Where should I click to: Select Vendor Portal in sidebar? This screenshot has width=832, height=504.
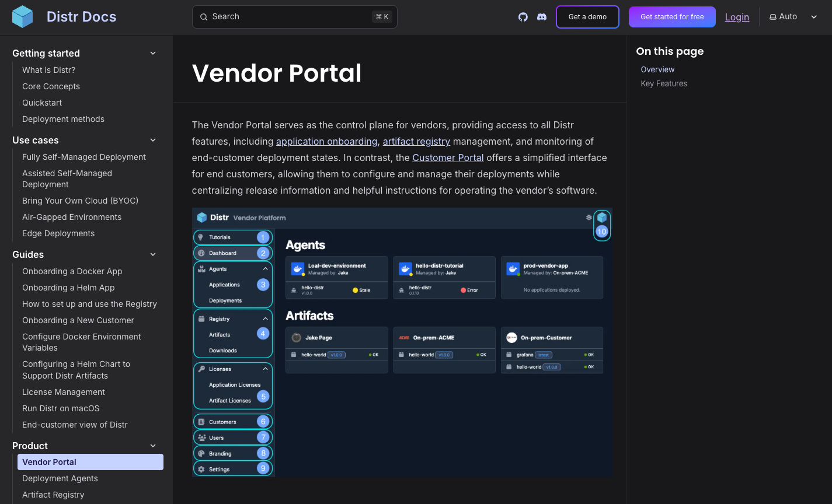tap(90, 462)
